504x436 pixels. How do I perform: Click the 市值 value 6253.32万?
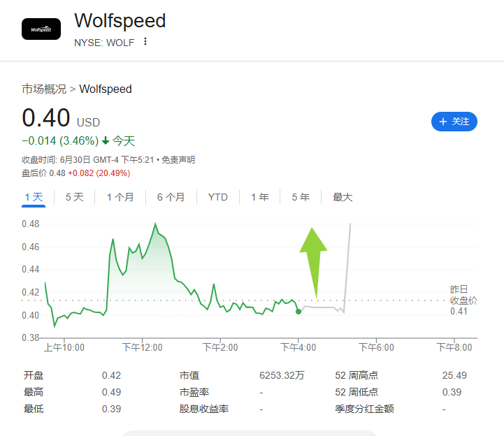[x=282, y=375]
